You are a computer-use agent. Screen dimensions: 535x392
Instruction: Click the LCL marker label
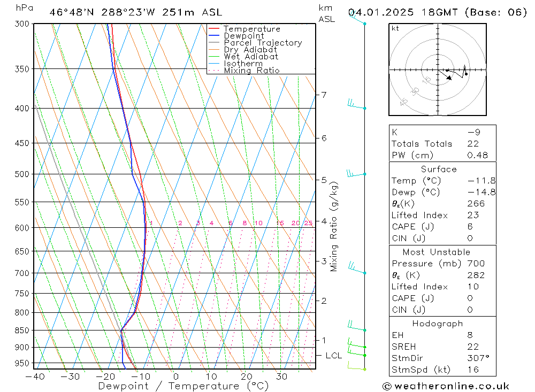click(334, 356)
